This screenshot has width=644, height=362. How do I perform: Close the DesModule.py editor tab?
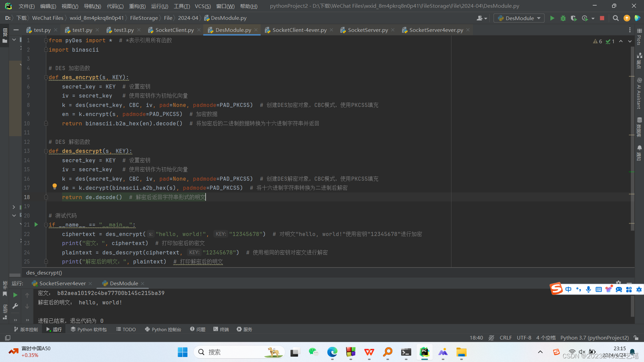point(256,30)
